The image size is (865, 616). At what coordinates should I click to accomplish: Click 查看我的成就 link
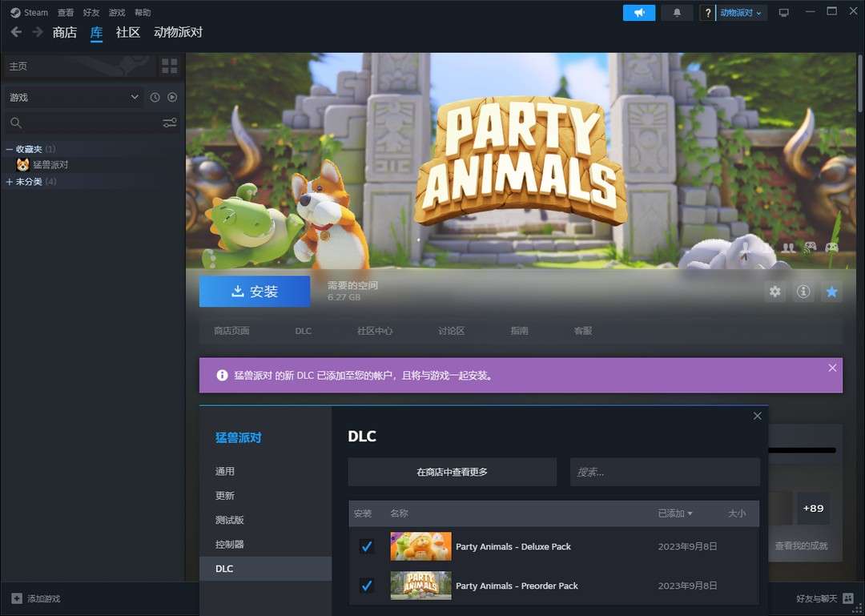click(x=801, y=546)
